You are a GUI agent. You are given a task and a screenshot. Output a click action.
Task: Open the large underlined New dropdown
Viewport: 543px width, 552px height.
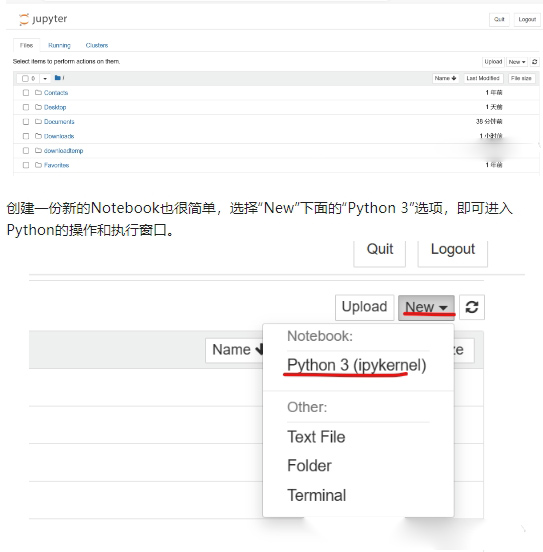point(426,307)
